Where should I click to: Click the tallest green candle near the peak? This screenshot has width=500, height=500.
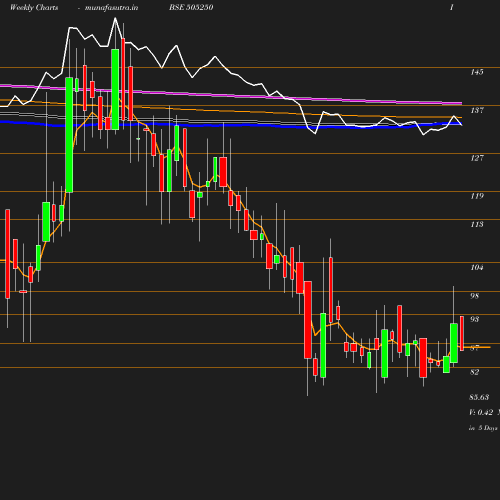tap(69, 135)
